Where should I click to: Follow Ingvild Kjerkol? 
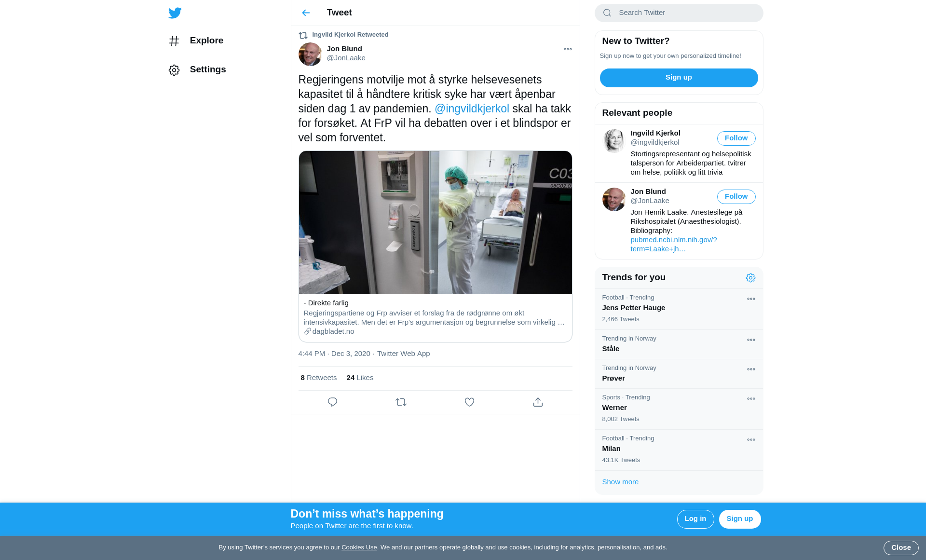(x=736, y=138)
